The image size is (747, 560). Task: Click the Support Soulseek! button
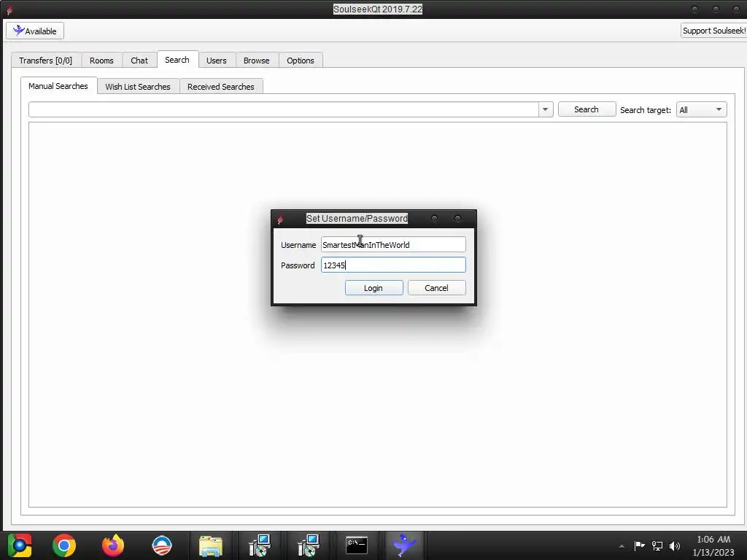[x=713, y=31]
